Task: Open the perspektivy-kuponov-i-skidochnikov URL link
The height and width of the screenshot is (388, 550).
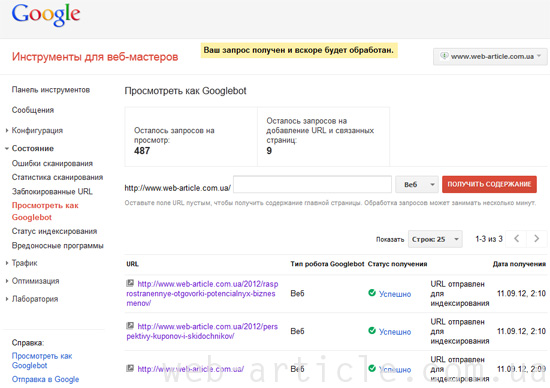Action: pyautogui.click(x=202, y=331)
